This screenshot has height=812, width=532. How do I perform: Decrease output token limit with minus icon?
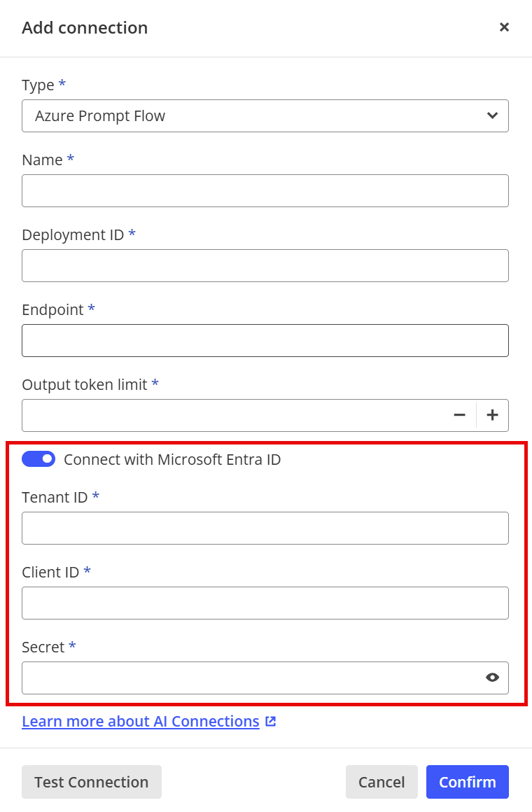coord(459,415)
